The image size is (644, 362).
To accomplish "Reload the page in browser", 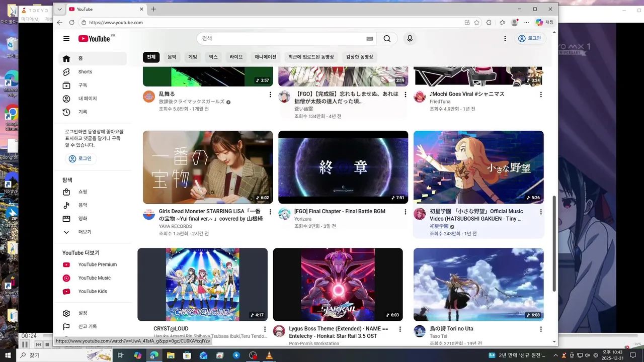I will coord(71,23).
